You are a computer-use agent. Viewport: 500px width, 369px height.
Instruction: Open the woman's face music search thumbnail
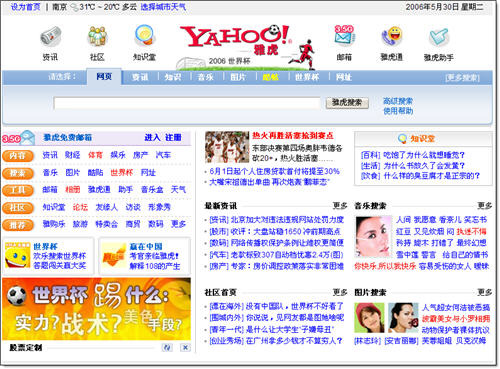(x=373, y=236)
